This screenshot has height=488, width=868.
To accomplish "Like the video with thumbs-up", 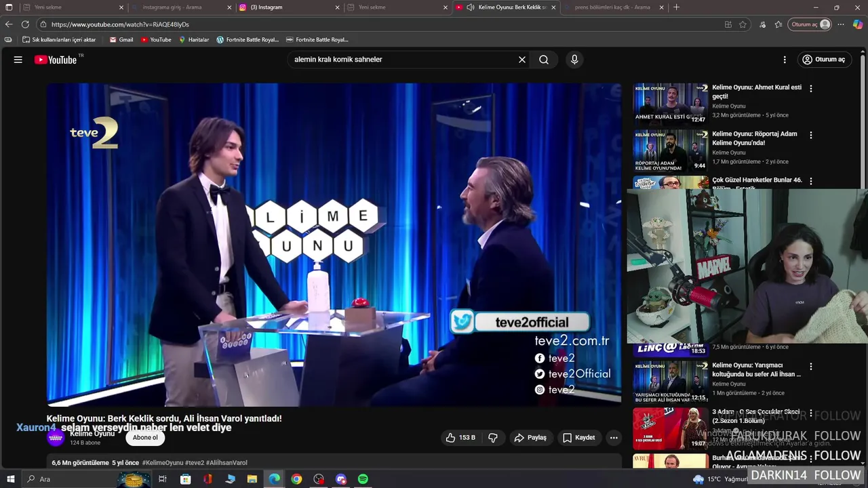I will pyautogui.click(x=460, y=438).
